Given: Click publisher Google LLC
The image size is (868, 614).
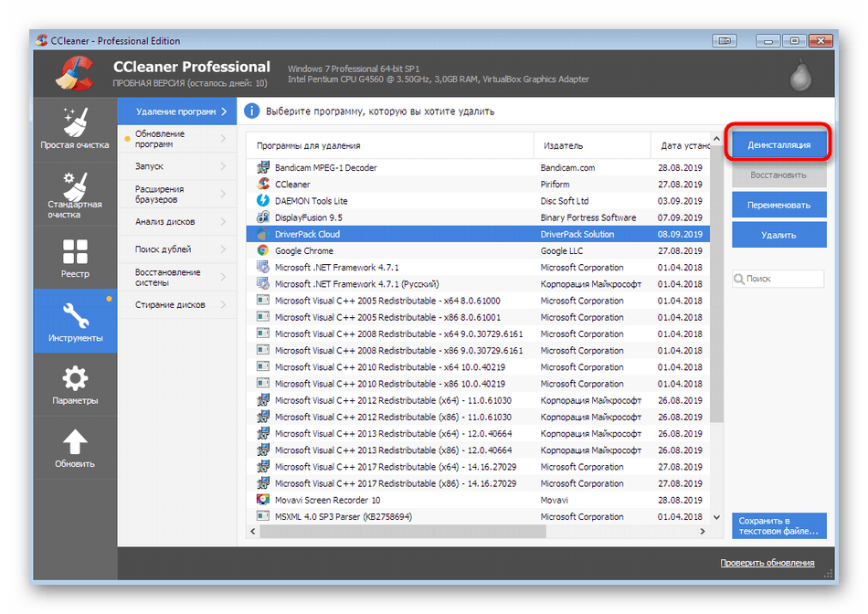Looking at the screenshot, I should coord(561,250).
